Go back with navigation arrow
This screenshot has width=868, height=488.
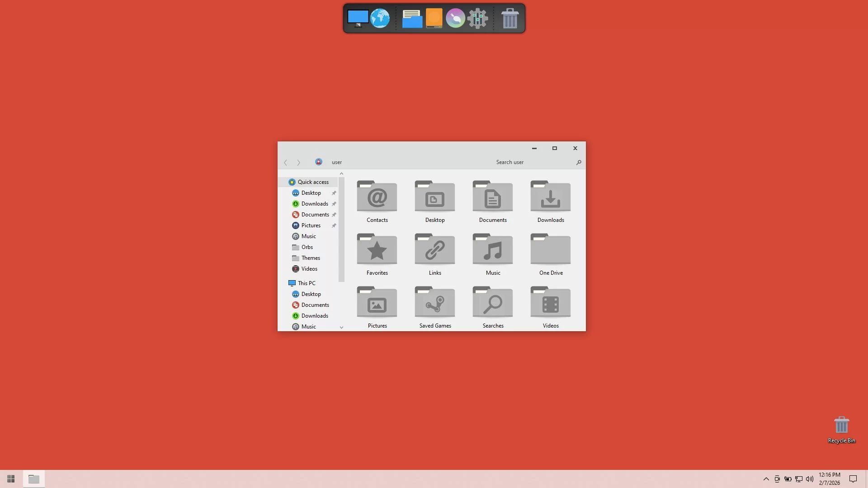coord(285,162)
